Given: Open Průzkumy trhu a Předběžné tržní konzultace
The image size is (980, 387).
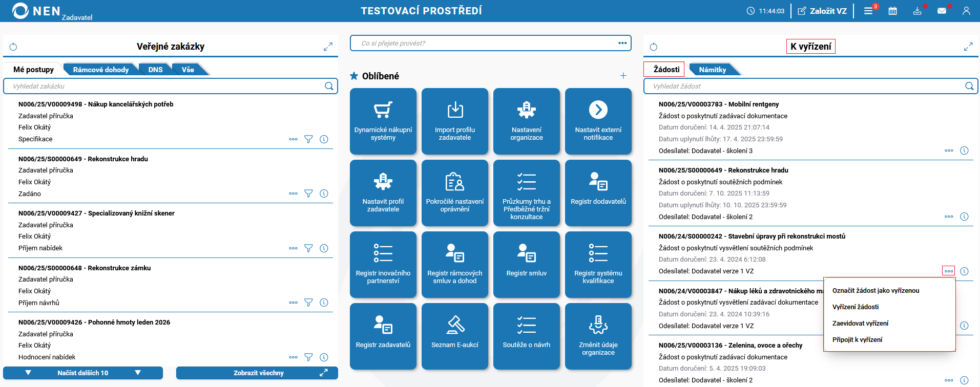Looking at the screenshot, I should (527, 193).
